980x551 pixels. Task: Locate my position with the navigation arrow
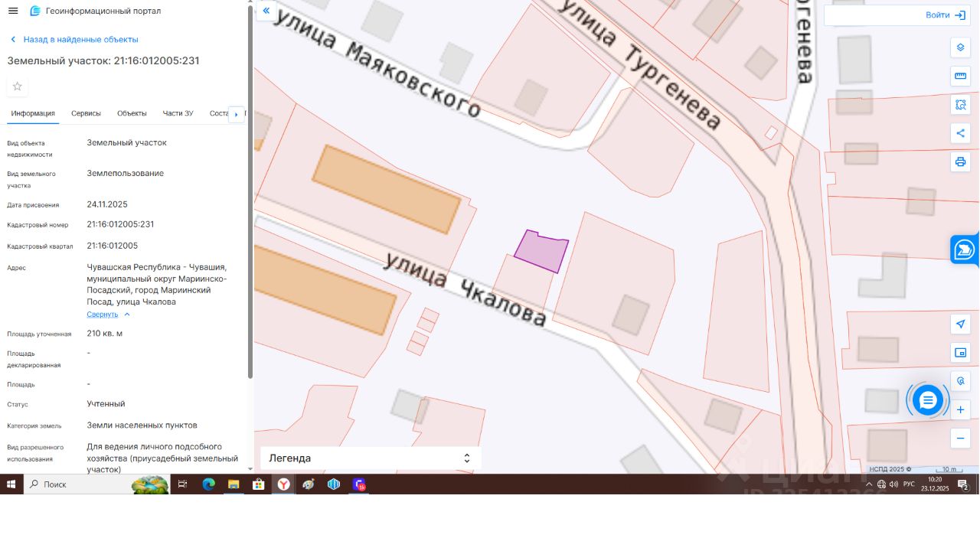click(x=960, y=324)
